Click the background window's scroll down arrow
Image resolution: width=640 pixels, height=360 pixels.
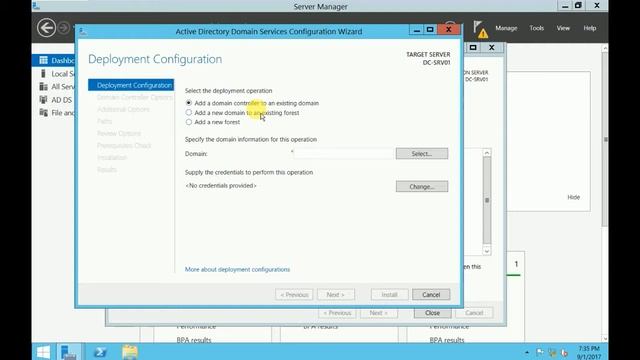point(487,251)
